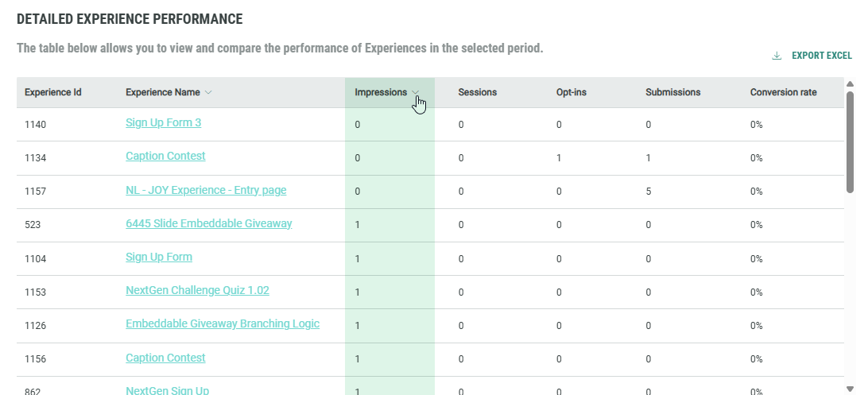
Task: Toggle sort arrow next to Impressions
Action: click(416, 92)
